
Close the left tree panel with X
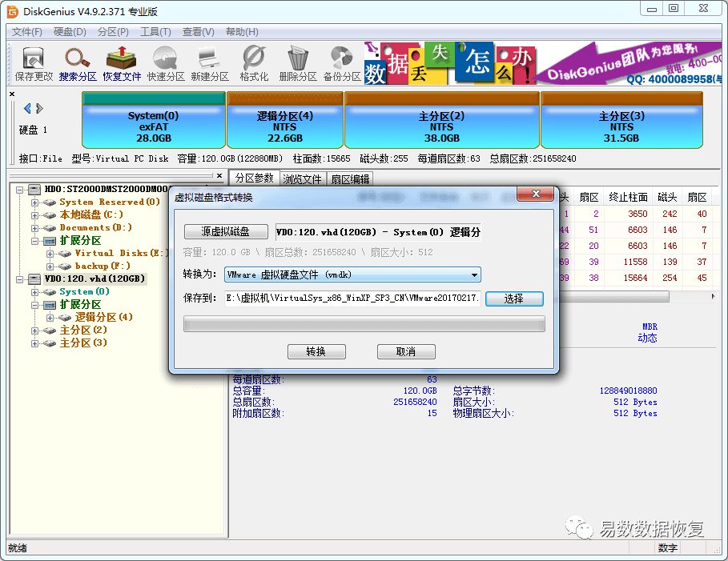pyautogui.click(x=219, y=175)
